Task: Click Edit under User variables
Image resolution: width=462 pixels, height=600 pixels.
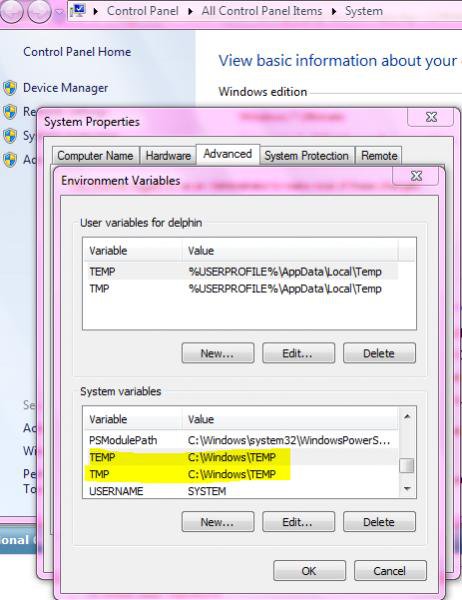Action: click(298, 353)
